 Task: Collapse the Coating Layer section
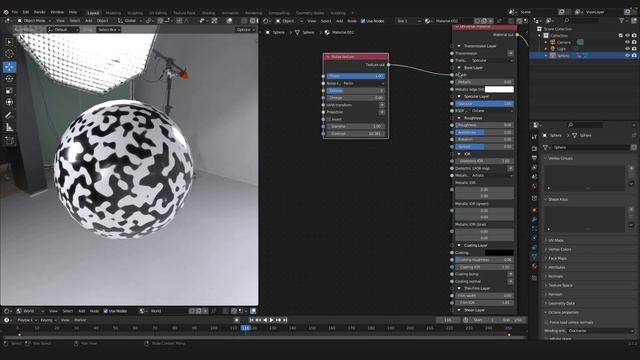tap(459, 245)
